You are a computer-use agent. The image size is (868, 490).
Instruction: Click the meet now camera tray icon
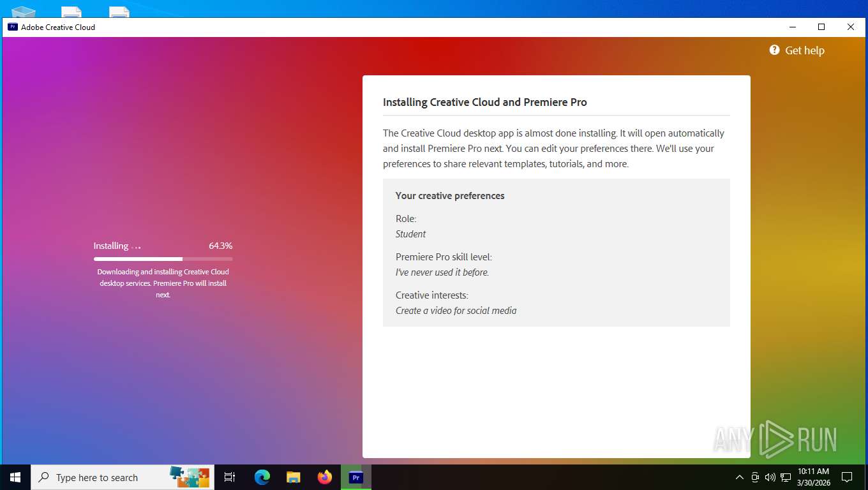click(x=755, y=477)
